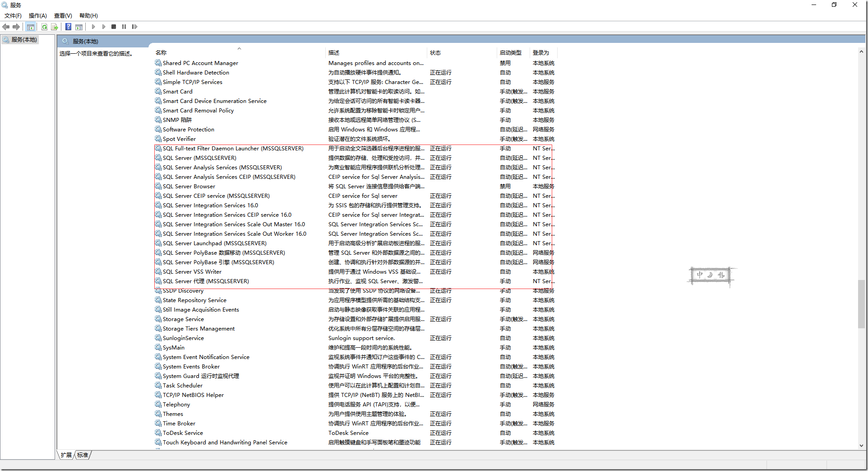868x471 pixels.
Task: Click the Refresh toolbar icon
Action: point(44,27)
